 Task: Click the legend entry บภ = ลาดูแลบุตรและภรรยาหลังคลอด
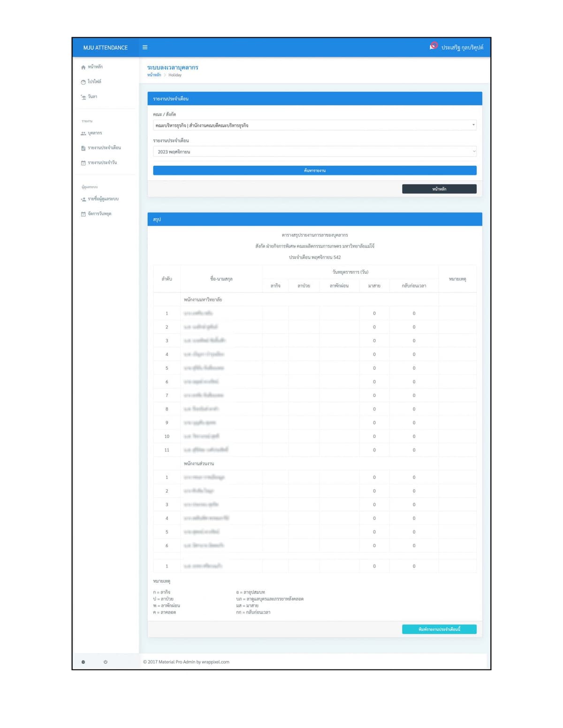pos(270,599)
